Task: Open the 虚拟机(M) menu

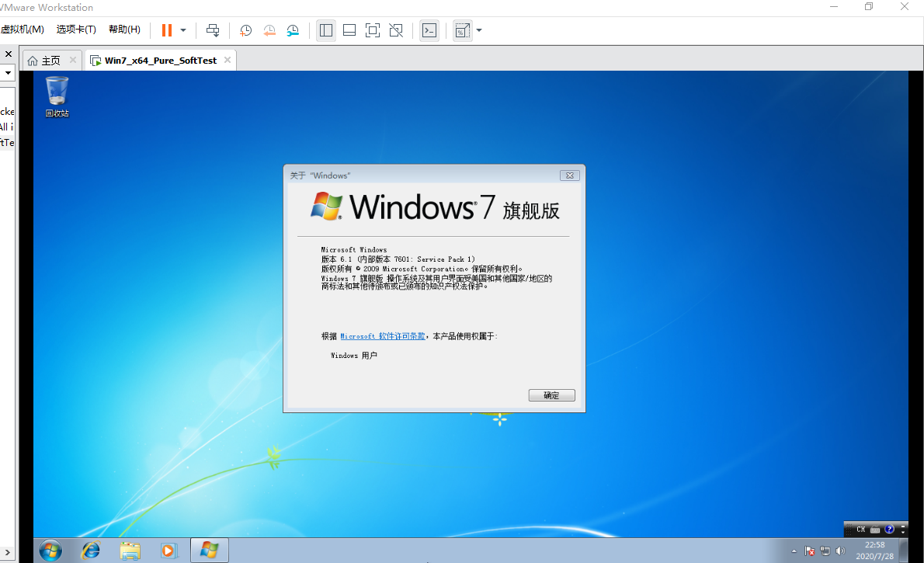Action: tap(24, 29)
